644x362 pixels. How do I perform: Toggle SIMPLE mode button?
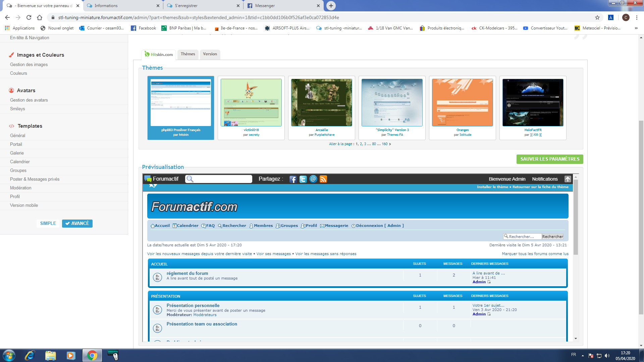(x=48, y=223)
